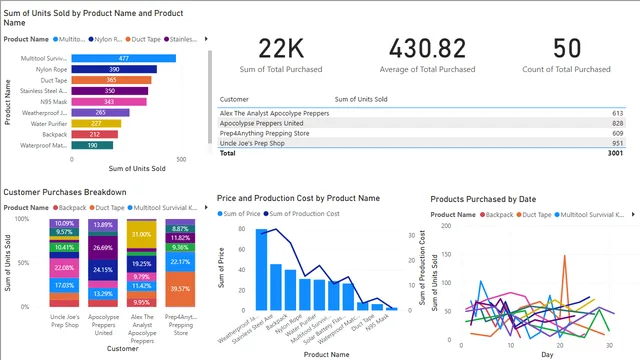Select the Nylon Rope bar labeled 390

pos(114,69)
